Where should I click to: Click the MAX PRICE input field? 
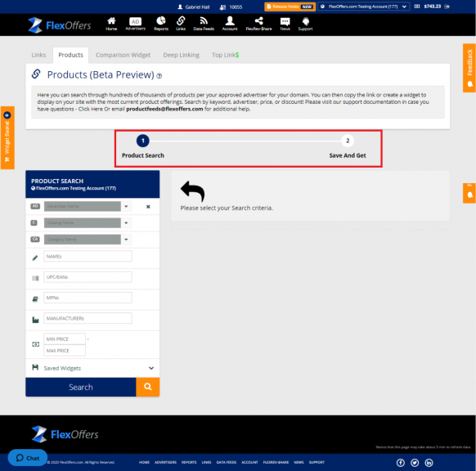[x=65, y=350]
